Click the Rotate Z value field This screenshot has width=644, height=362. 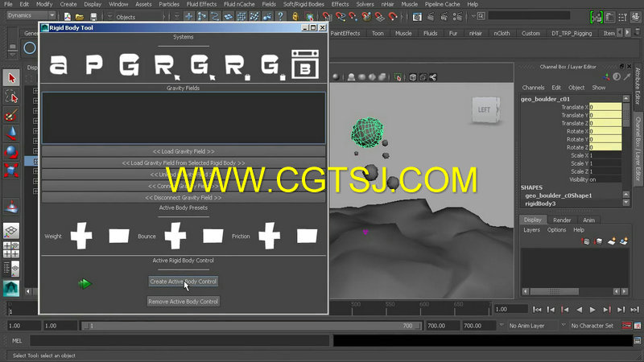click(605, 147)
